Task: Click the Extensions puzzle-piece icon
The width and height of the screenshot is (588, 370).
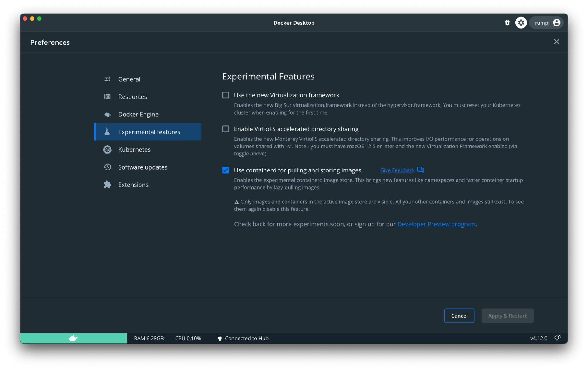Action: 107,185
